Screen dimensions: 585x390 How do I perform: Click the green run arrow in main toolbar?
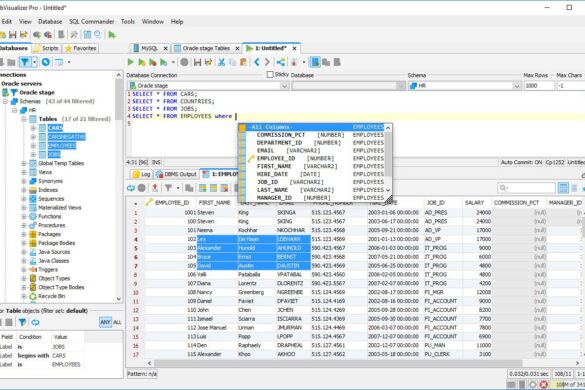pos(112,35)
